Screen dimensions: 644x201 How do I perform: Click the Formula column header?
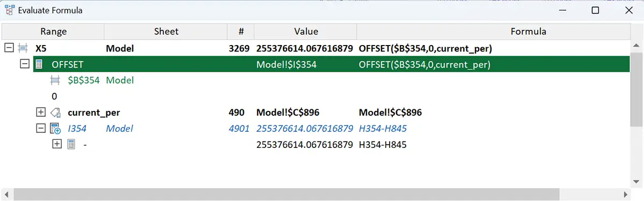[528, 32]
